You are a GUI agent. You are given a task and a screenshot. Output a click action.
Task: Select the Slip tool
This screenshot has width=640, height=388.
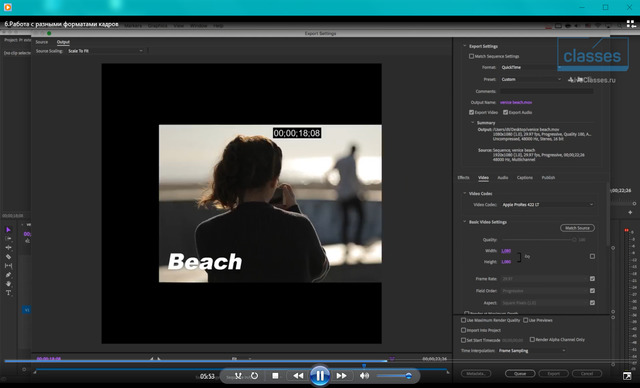(8, 266)
